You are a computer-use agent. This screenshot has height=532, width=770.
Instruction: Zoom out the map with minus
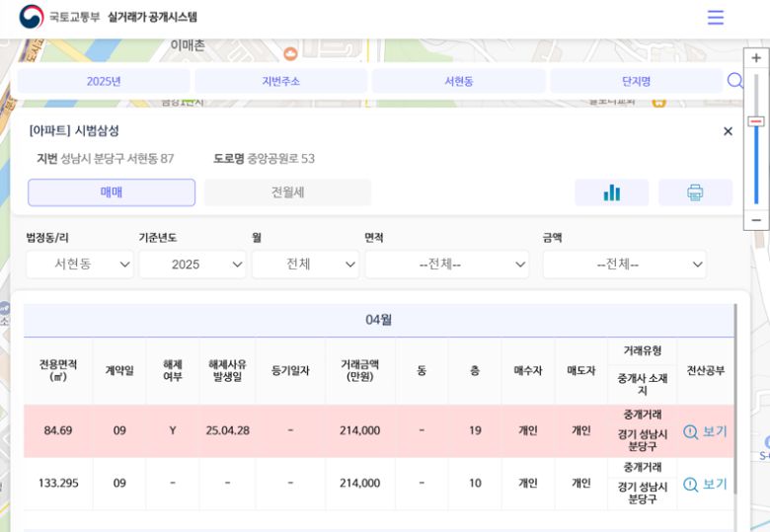756,219
